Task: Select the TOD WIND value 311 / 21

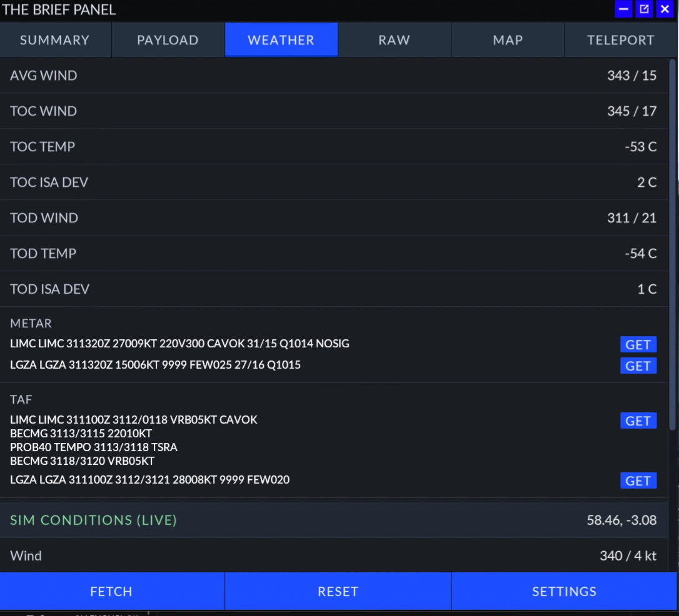Action: tap(632, 217)
